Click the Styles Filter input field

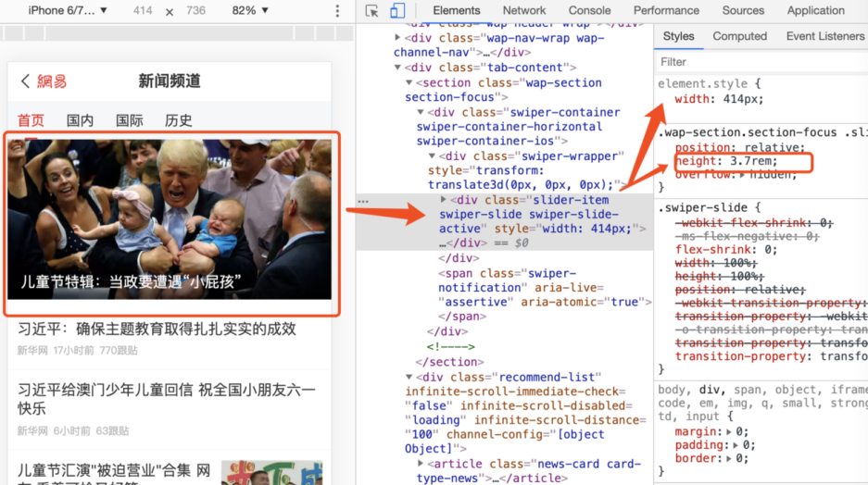tap(761, 62)
